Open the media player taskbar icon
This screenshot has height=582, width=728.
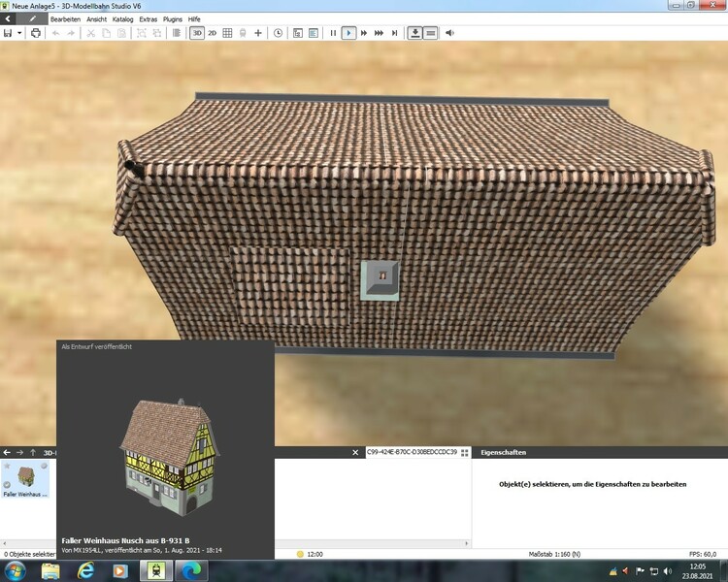pos(119,571)
